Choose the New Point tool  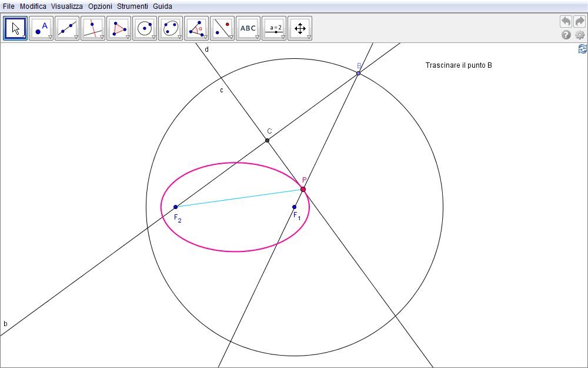(41, 28)
